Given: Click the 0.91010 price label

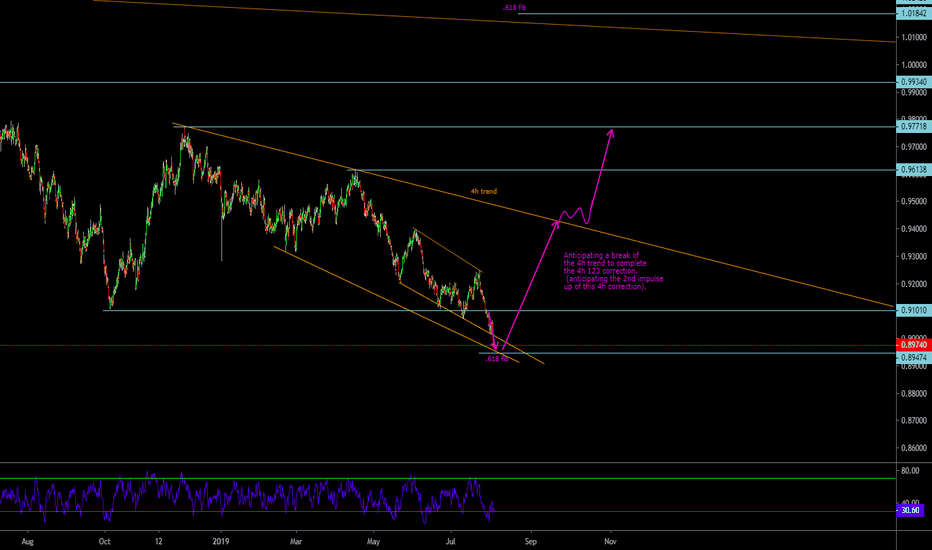Looking at the screenshot, I should (x=914, y=310).
